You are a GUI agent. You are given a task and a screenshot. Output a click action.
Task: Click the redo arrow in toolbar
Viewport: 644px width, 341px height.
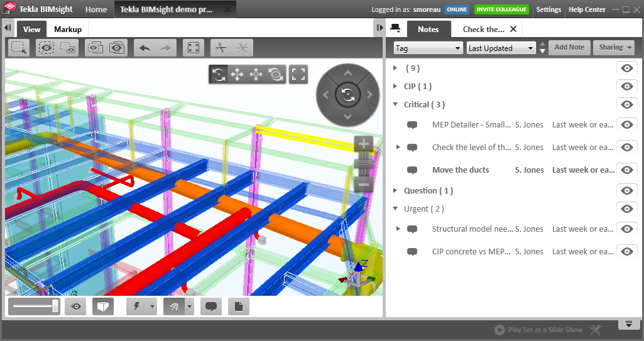click(166, 48)
